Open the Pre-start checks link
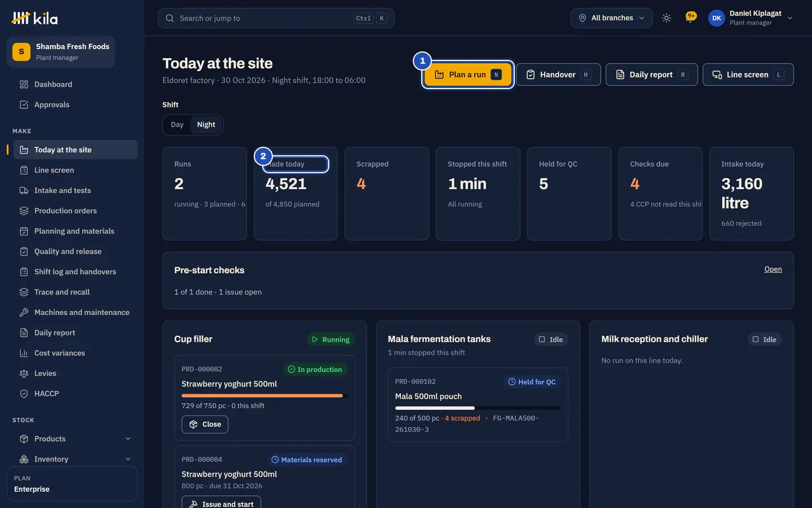 point(773,269)
